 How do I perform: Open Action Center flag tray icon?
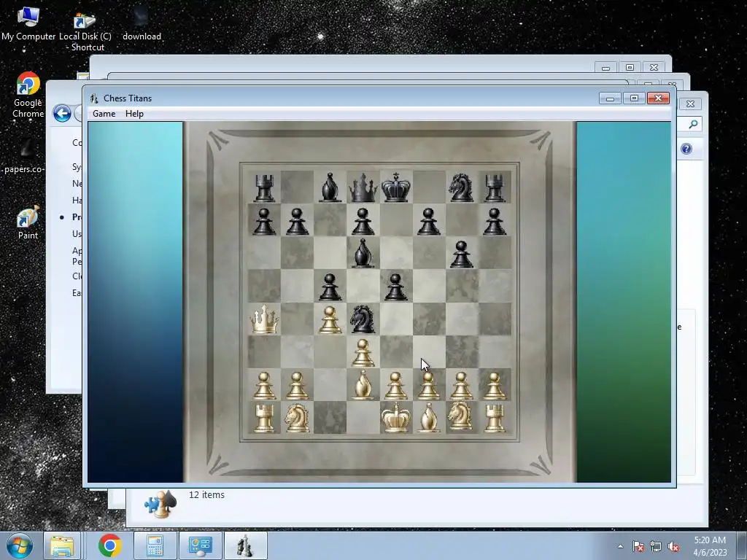pyautogui.click(x=638, y=547)
